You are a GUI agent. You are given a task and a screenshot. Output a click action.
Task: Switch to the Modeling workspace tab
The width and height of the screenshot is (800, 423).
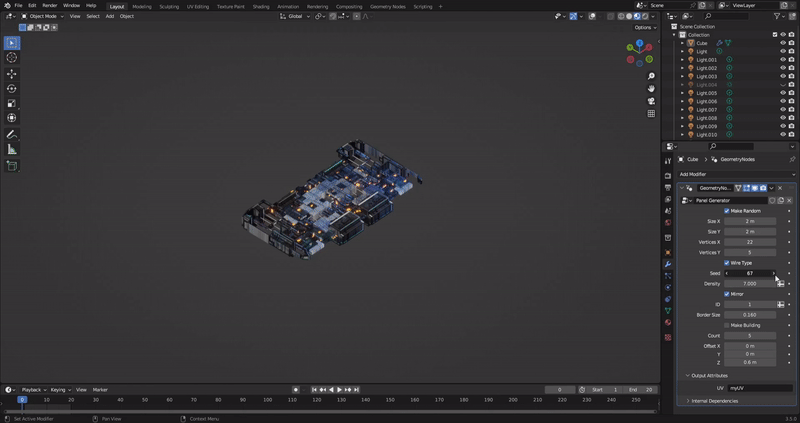click(x=142, y=7)
